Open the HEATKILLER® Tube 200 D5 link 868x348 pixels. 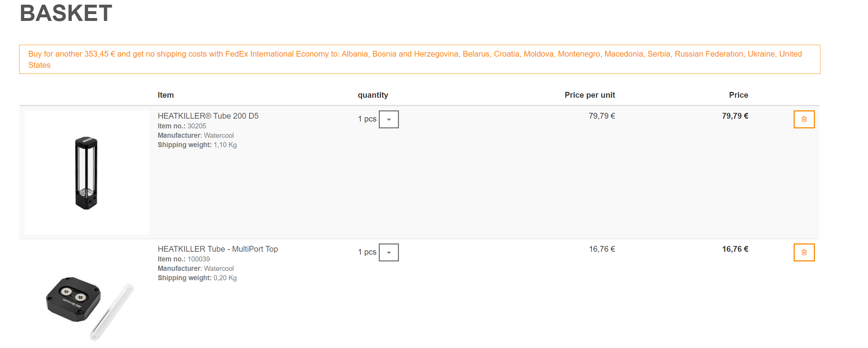208,116
